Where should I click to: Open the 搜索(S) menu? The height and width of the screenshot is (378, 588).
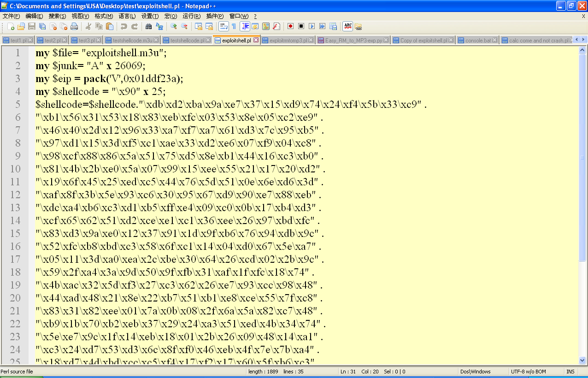58,16
